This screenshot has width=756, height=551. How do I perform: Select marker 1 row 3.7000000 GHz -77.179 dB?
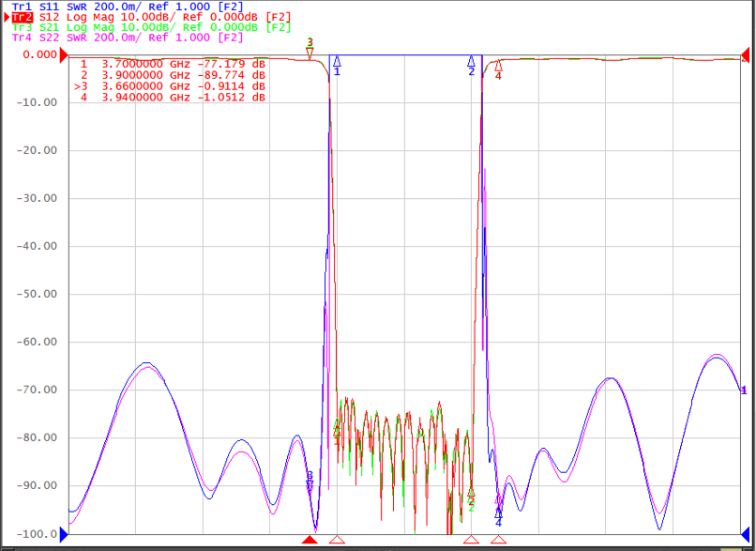coord(173,64)
